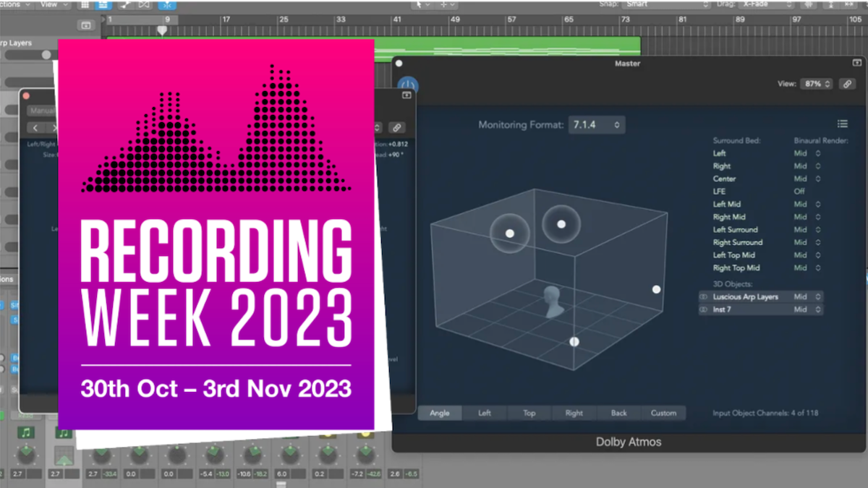Open the Mid dropdown for Luscious Arp Layers
Screen dimensions: 868x488
coord(807,297)
